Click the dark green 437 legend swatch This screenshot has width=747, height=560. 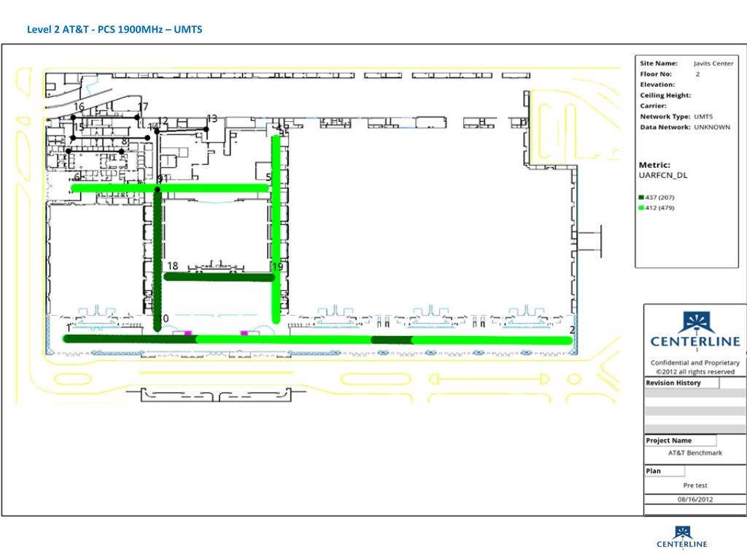click(x=641, y=197)
